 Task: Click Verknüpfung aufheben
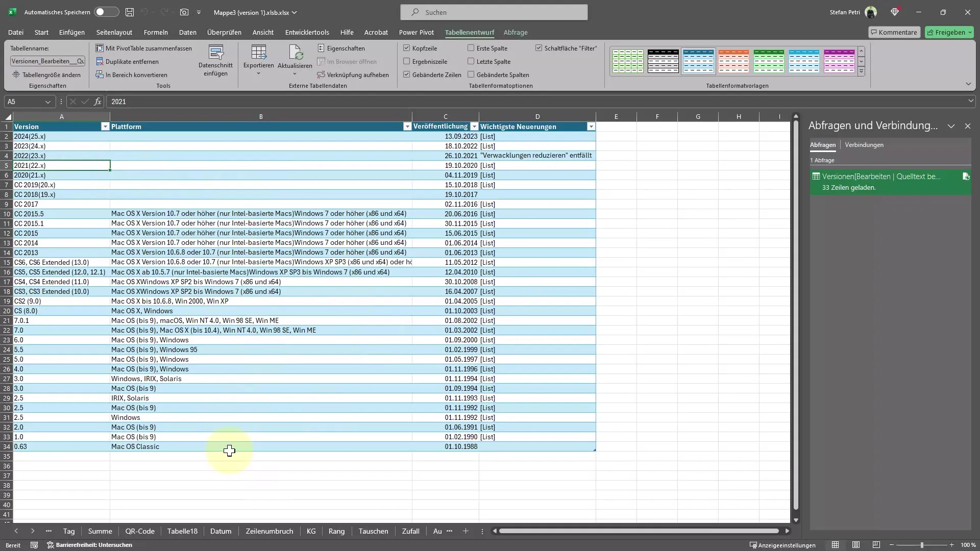[x=353, y=74]
